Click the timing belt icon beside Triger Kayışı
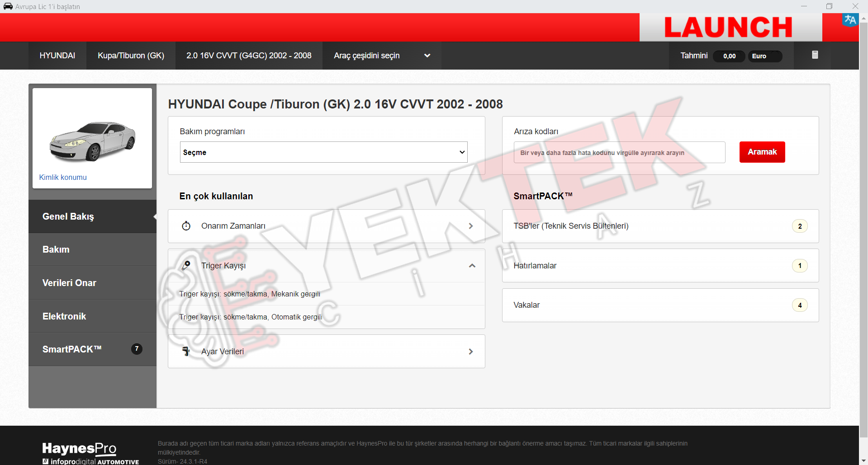 (186, 266)
